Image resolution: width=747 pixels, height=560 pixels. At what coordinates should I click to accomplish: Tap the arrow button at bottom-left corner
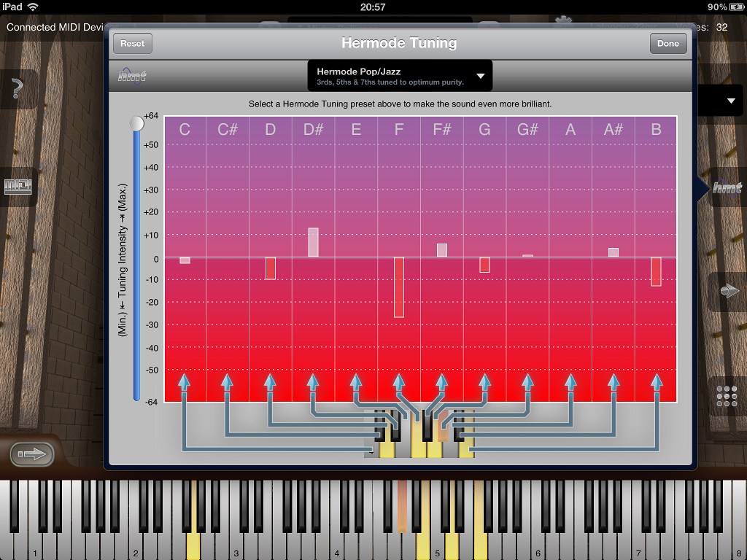coord(31,454)
